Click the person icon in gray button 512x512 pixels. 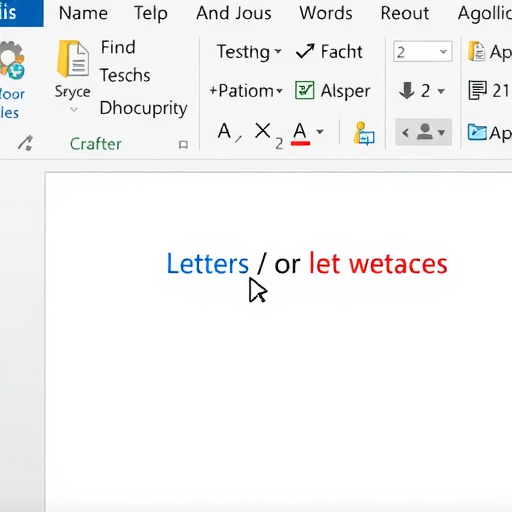click(x=425, y=132)
